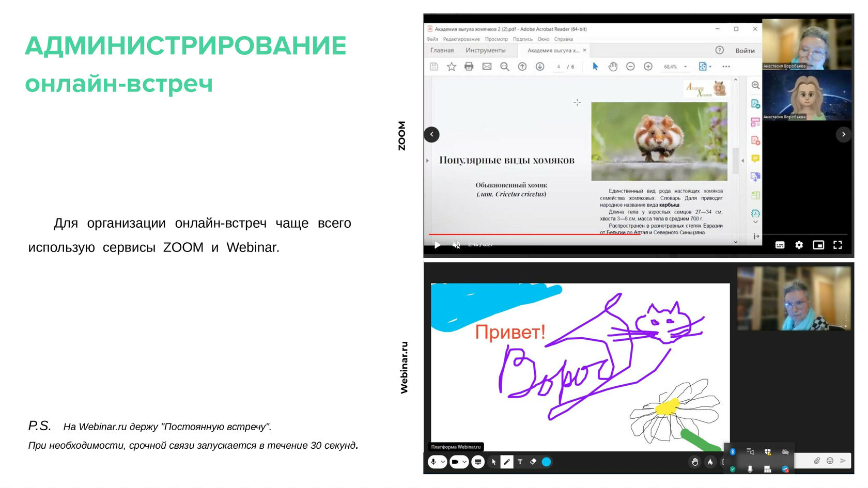Open the 68,4% zoom level dropdown
This screenshot has height=488, width=868.
tap(686, 67)
